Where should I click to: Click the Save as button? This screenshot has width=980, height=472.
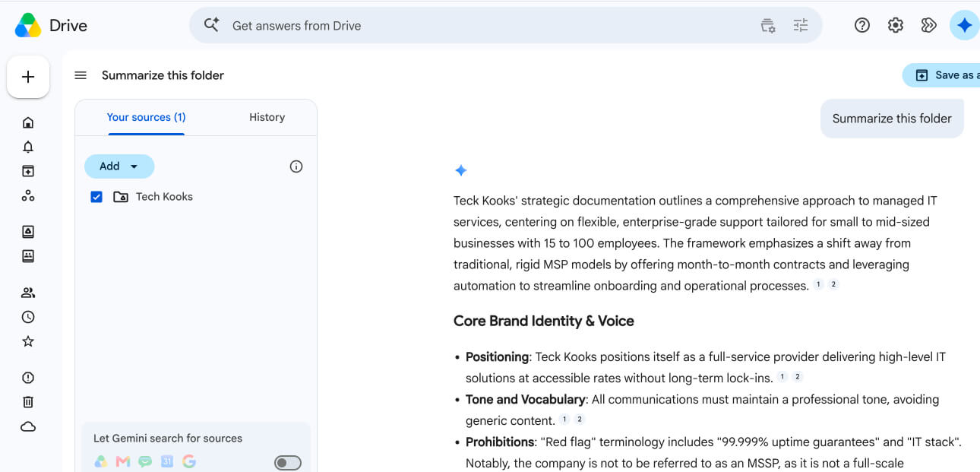coord(941,75)
